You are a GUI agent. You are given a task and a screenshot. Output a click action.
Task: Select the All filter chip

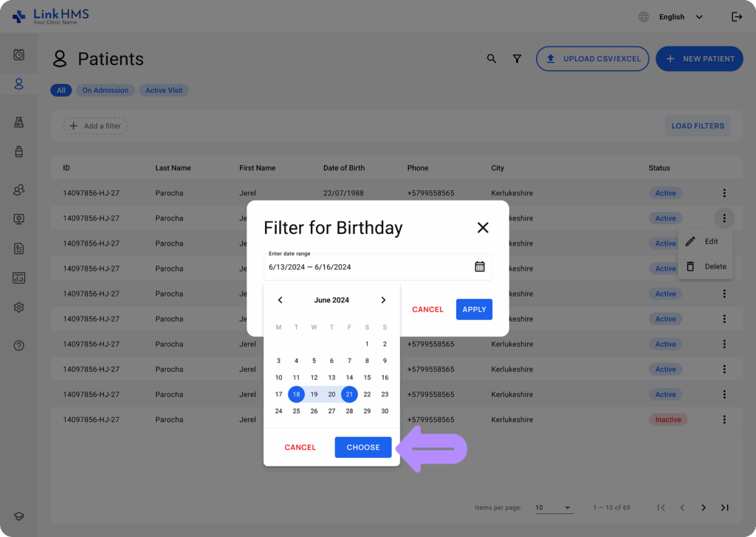[x=61, y=90]
